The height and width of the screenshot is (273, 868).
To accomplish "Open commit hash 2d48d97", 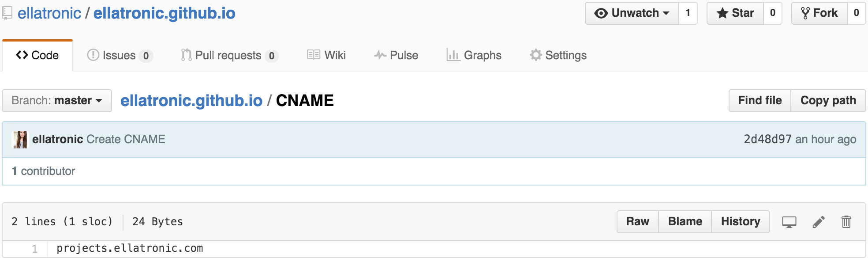I will [x=767, y=139].
